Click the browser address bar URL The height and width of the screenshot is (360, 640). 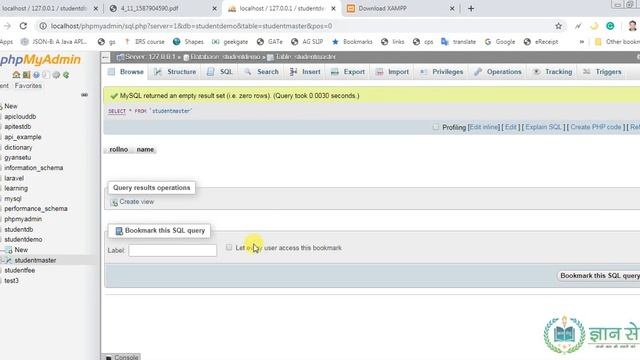191,26
